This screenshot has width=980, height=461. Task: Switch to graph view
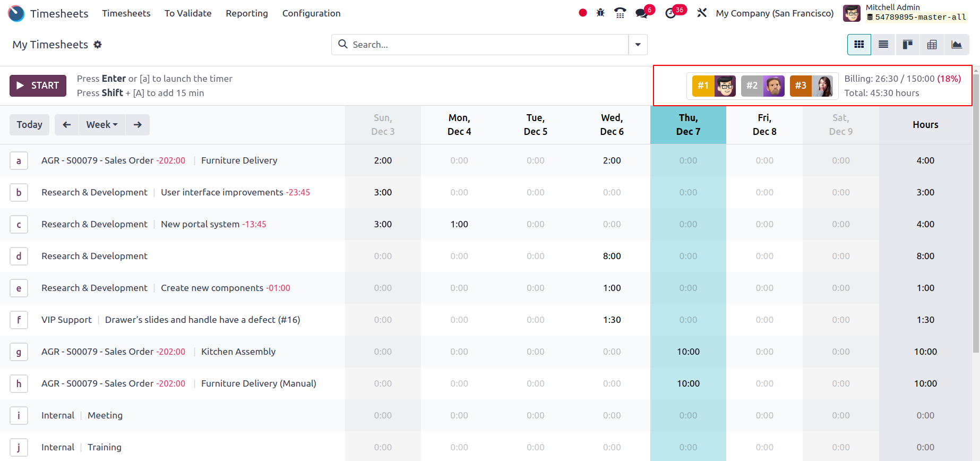[x=957, y=45]
